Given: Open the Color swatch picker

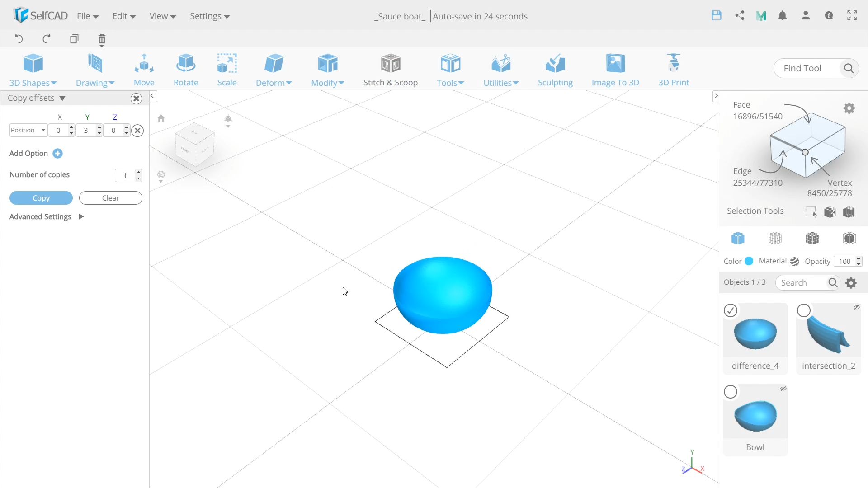Looking at the screenshot, I should (x=749, y=261).
